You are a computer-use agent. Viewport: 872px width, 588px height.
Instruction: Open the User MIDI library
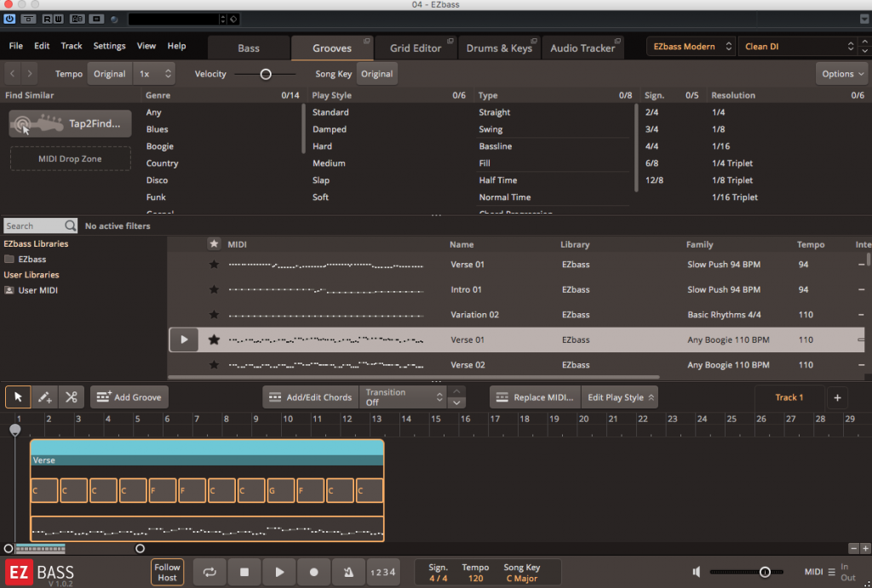coord(32,290)
